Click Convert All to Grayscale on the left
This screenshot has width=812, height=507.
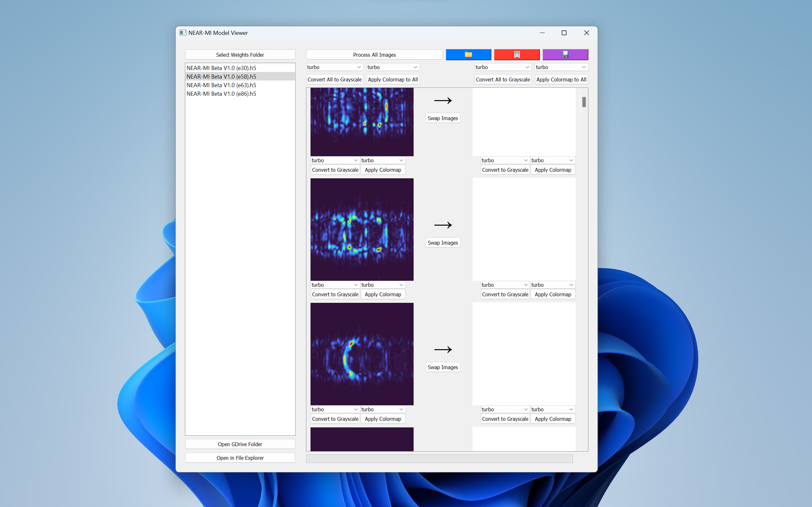(x=334, y=79)
